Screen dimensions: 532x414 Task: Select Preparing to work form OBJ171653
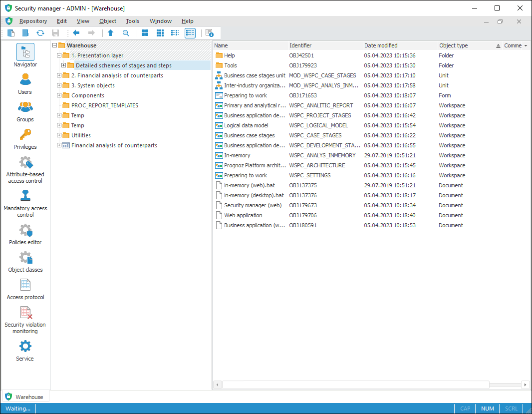click(370, 95)
